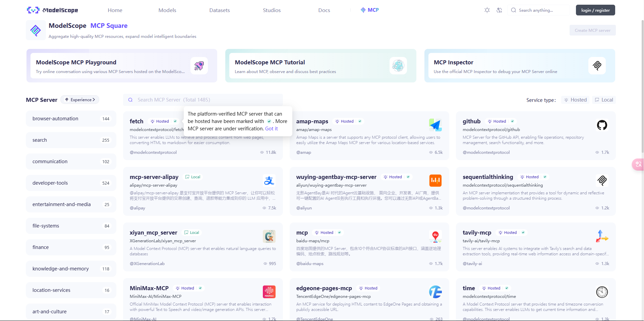
Task: Open the wuying-agentbay-mcp-server title
Action: click(336, 177)
